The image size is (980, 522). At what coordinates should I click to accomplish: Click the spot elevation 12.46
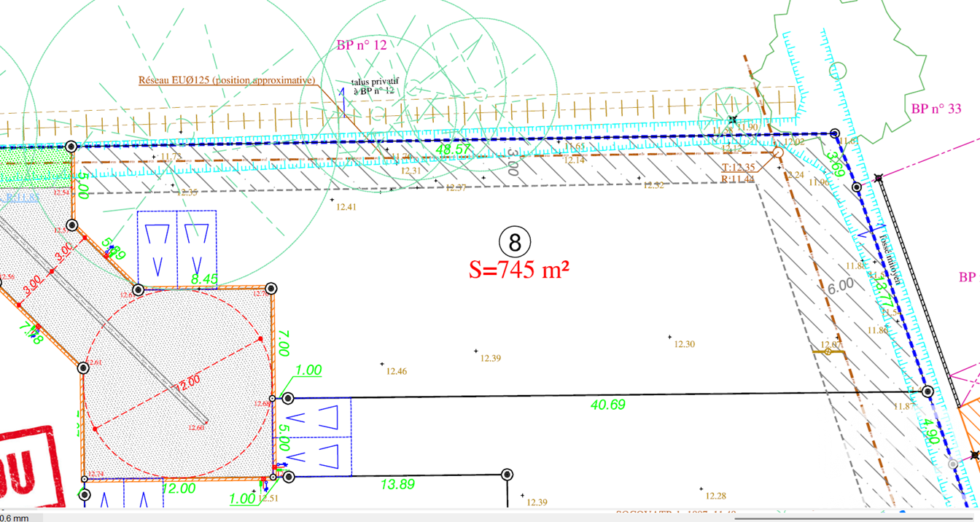(x=397, y=371)
